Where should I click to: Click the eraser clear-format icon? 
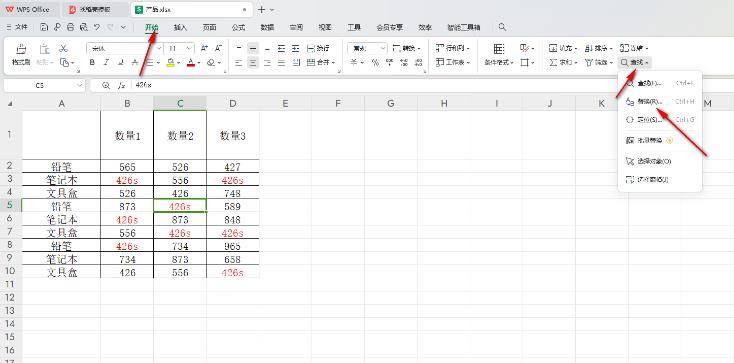click(211, 62)
